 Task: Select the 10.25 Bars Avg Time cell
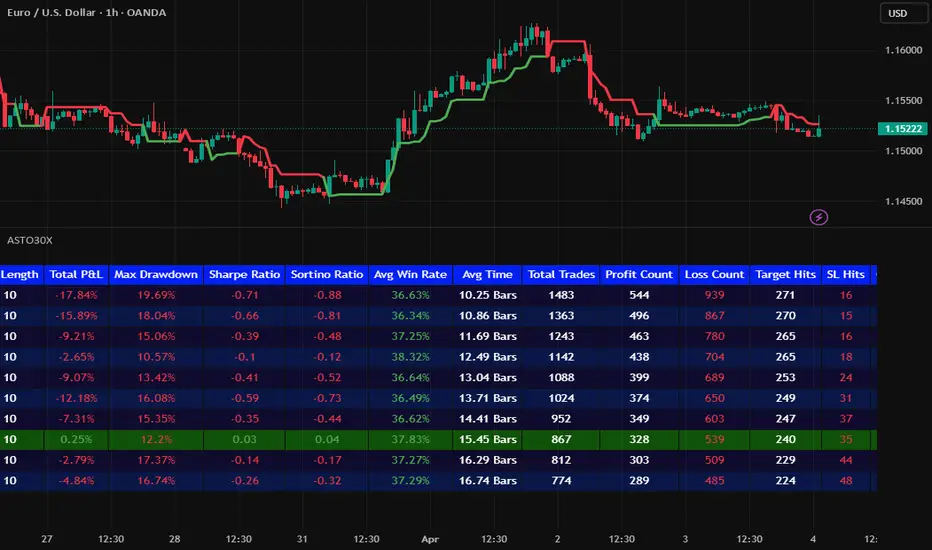(487, 295)
